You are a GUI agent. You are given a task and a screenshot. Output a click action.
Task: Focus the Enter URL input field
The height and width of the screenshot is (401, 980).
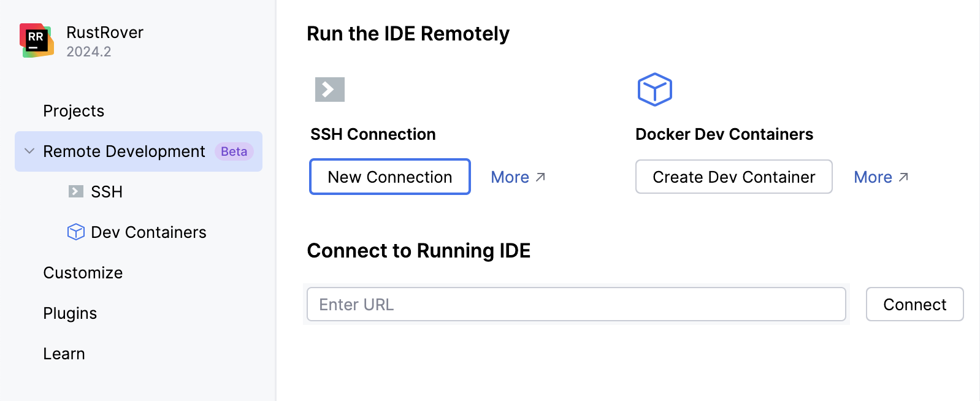point(576,304)
